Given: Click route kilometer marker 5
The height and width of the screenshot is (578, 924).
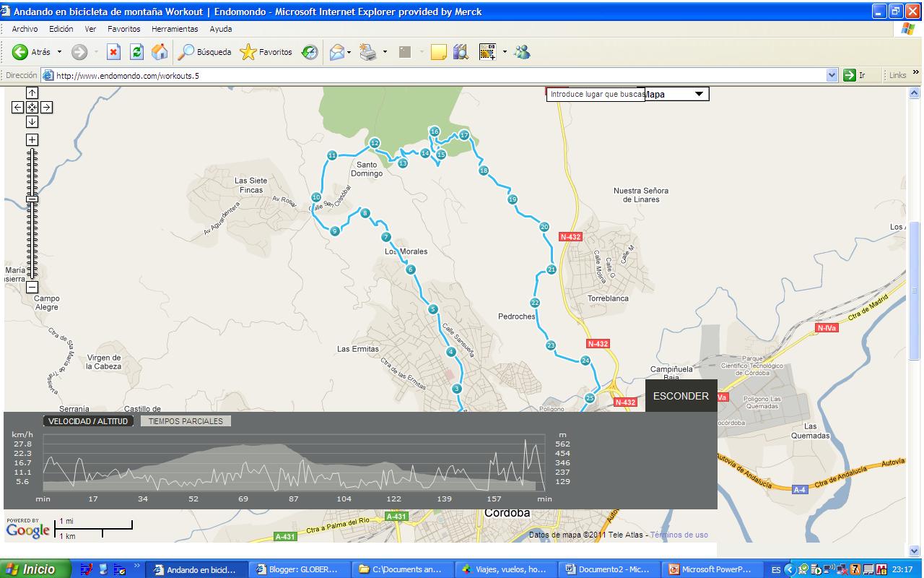Looking at the screenshot, I should [433, 309].
